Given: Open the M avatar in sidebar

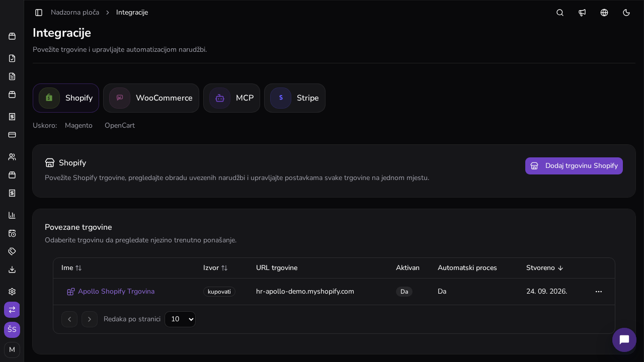Looking at the screenshot, I should pos(12,350).
